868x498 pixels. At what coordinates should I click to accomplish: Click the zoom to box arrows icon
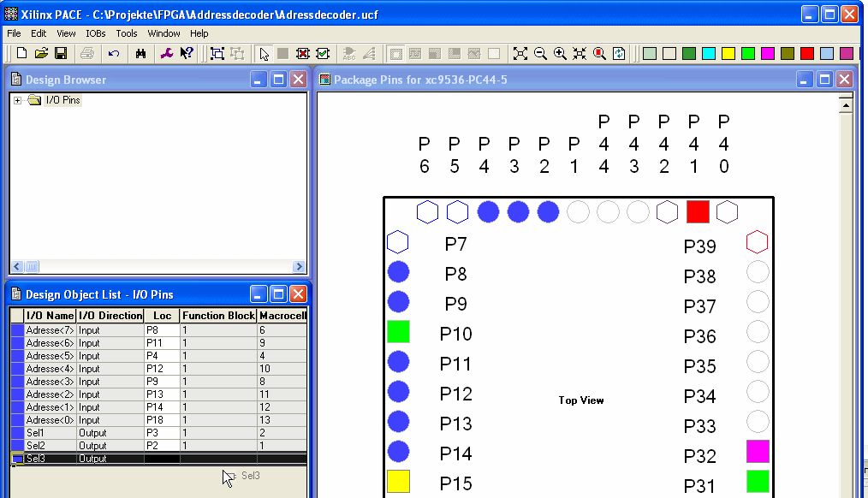pyautogui.click(x=579, y=53)
